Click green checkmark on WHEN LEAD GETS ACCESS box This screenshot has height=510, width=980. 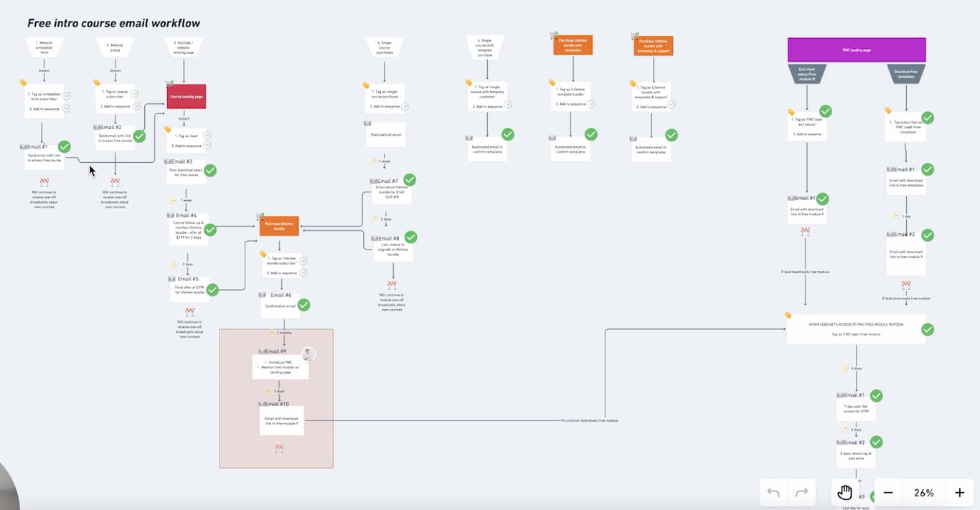[x=928, y=329]
